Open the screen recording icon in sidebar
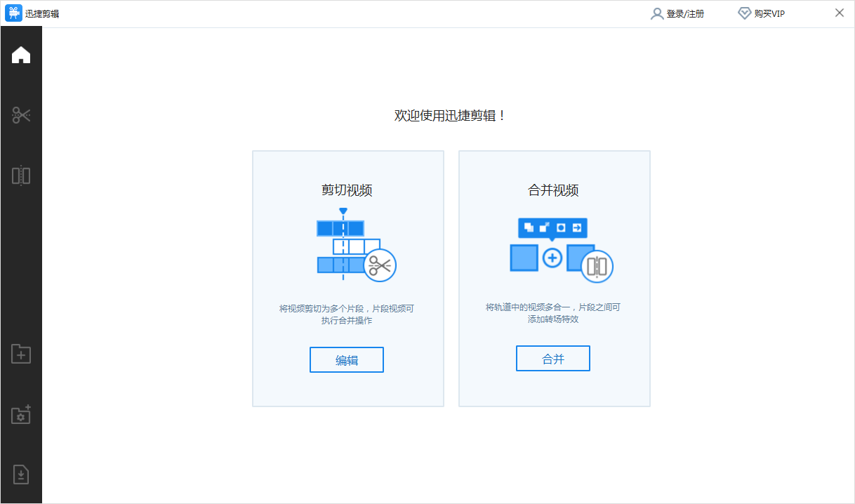 tap(21, 415)
